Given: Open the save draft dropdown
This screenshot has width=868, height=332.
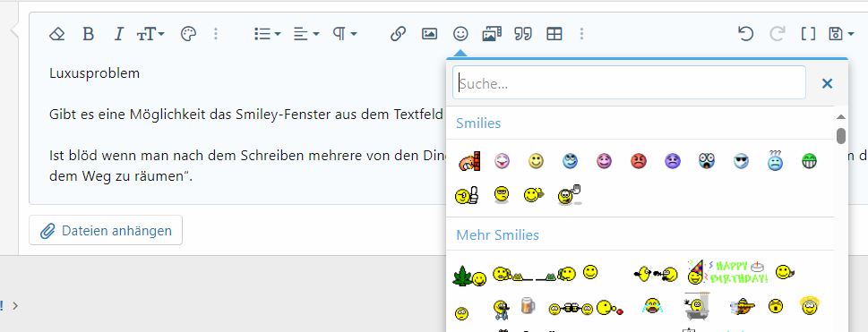Looking at the screenshot, I should tap(841, 34).
